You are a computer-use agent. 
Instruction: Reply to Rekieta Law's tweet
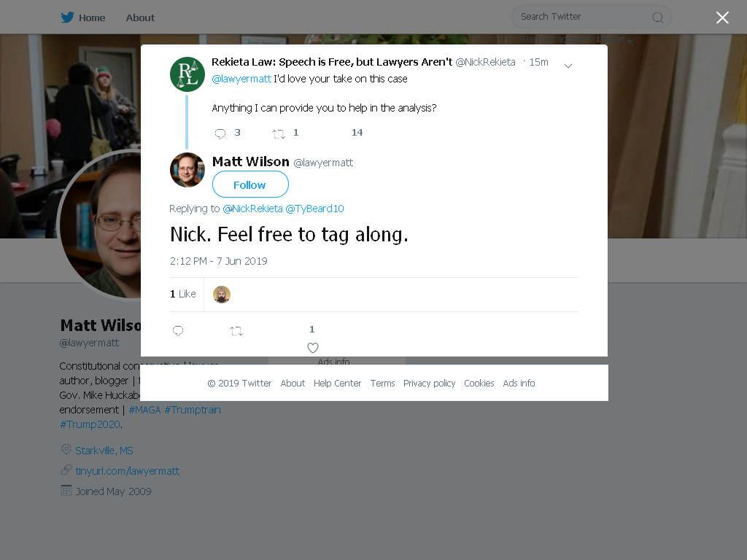pos(220,133)
